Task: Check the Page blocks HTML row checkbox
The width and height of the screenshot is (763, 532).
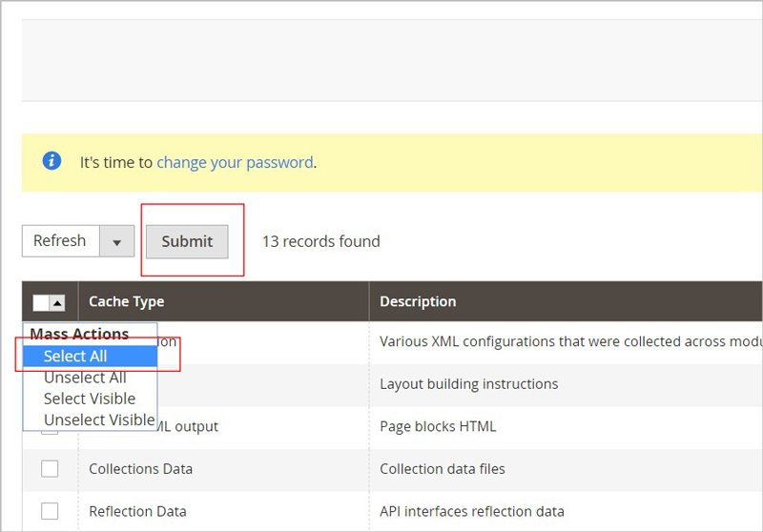Action: 50,431
